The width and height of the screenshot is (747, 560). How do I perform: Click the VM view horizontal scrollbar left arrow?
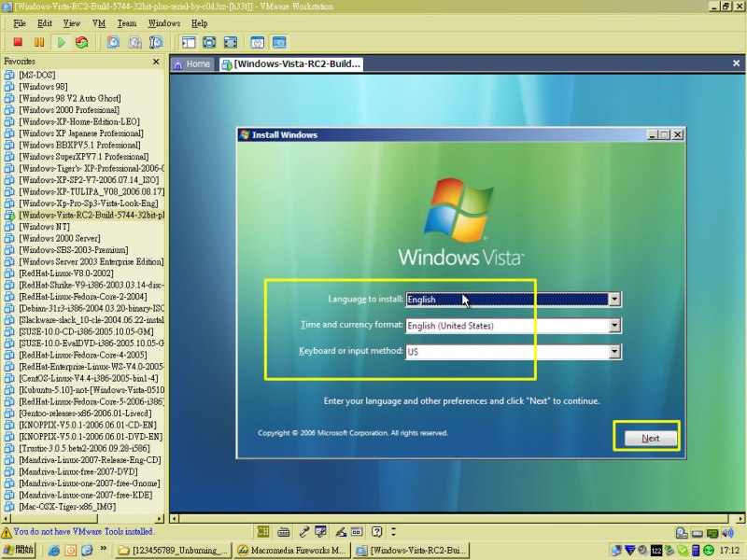click(x=175, y=518)
